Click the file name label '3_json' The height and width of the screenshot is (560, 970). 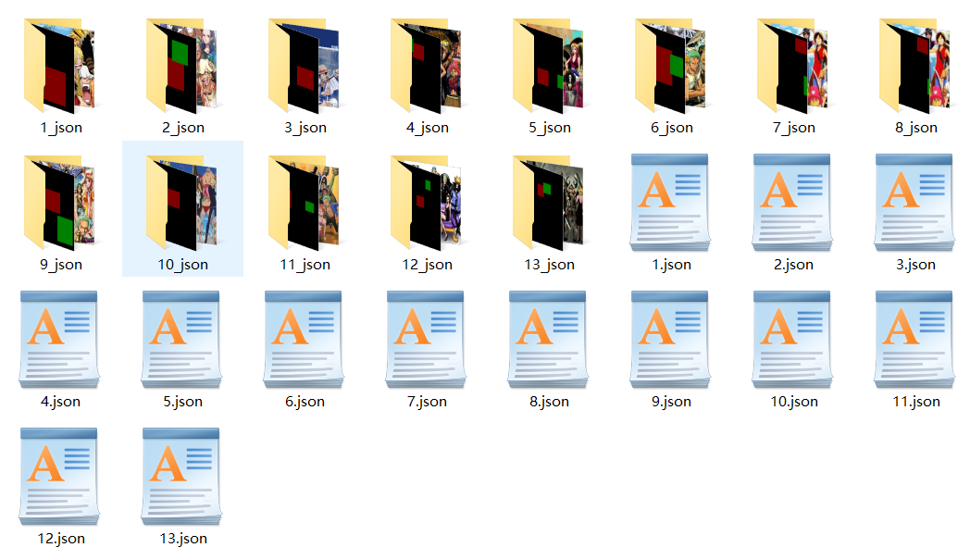click(305, 128)
